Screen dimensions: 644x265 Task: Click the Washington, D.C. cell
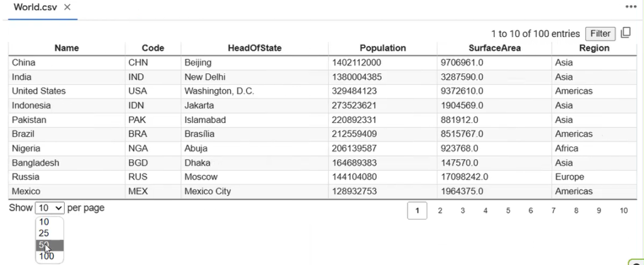point(255,91)
